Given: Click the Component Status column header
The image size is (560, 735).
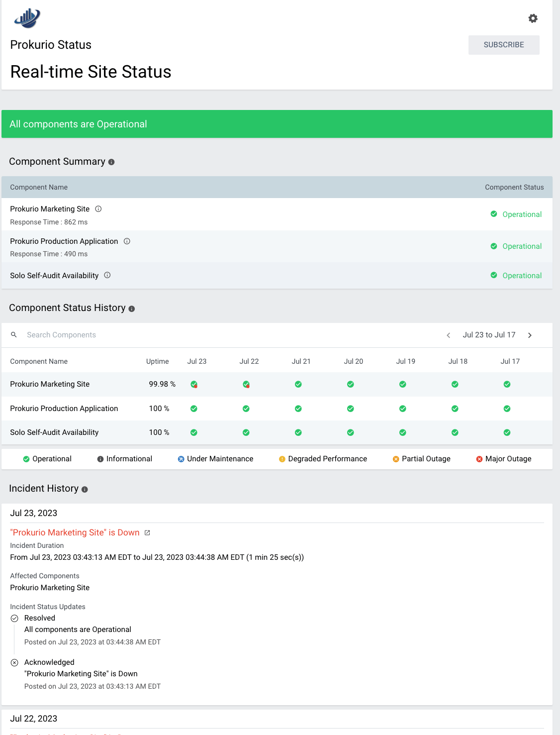Looking at the screenshot, I should [x=514, y=187].
